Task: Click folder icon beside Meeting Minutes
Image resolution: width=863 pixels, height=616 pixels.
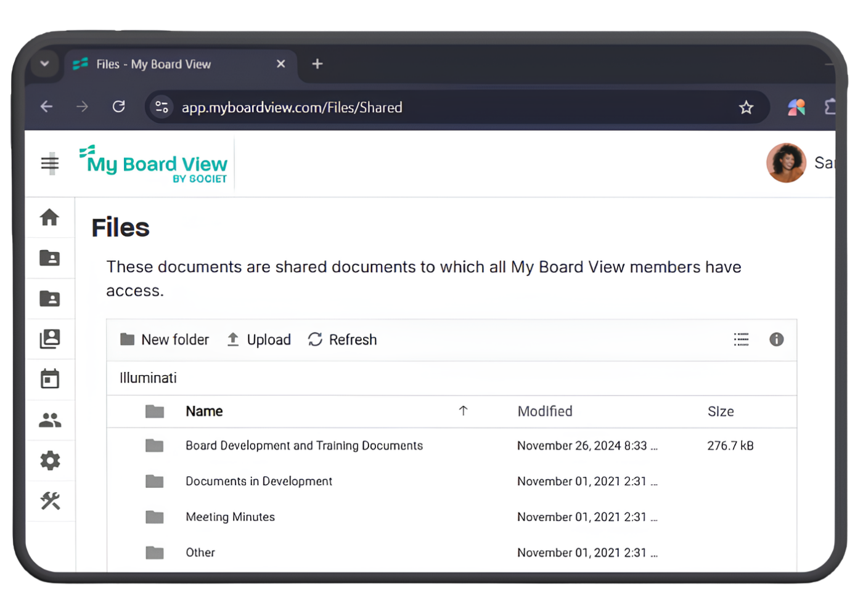Action: tap(155, 517)
